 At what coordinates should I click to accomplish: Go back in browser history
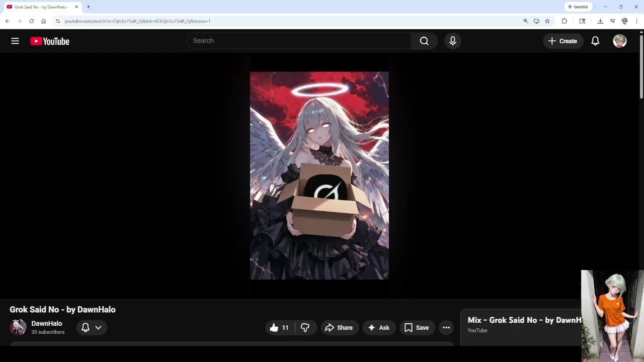pyautogui.click(x=8, y=21)
